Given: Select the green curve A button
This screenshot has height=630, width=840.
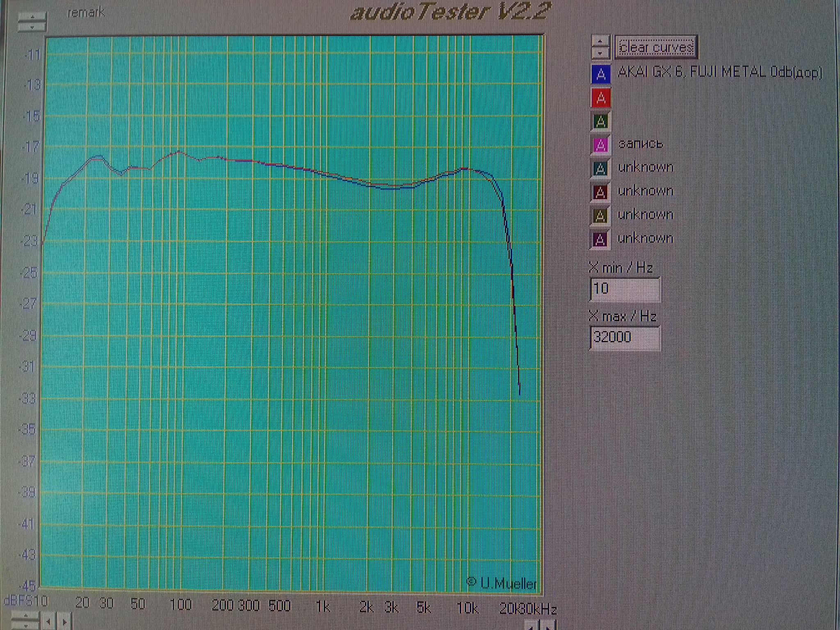Looking at the screenshot, I should 600,121.
